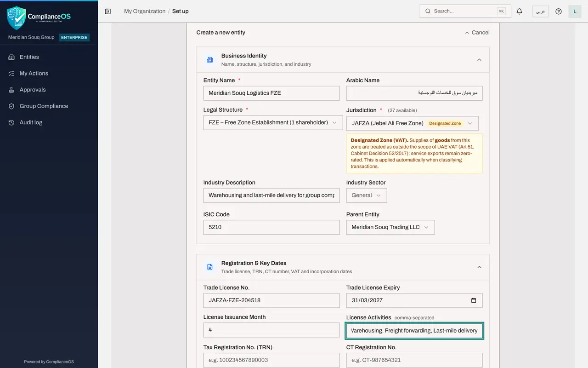Screen dimensions: 588x368
Task: Click the Registration & Key Dates document icon
Action: [210, 267]
